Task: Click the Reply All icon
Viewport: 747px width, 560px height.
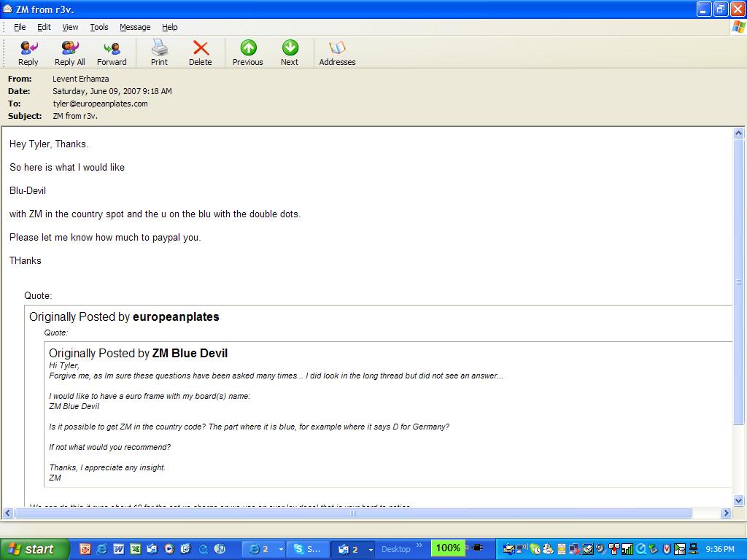Action: (69, 52)
